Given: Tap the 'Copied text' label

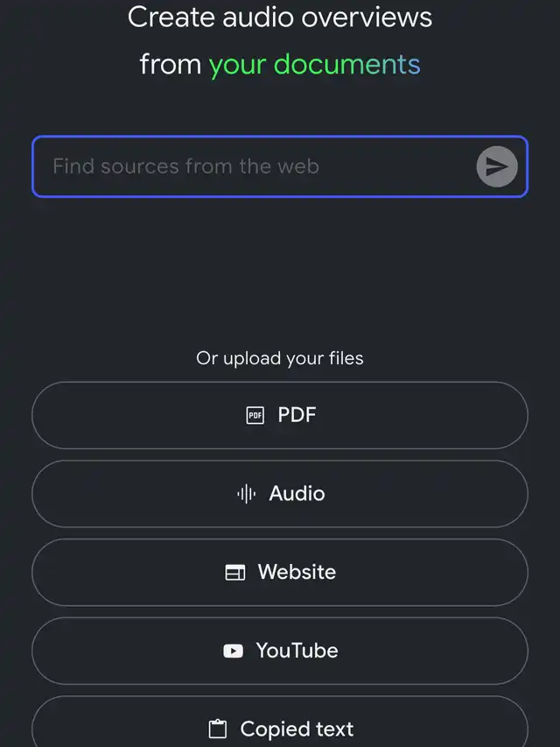Looking at the screenshot, I should [x=297, y=729].
